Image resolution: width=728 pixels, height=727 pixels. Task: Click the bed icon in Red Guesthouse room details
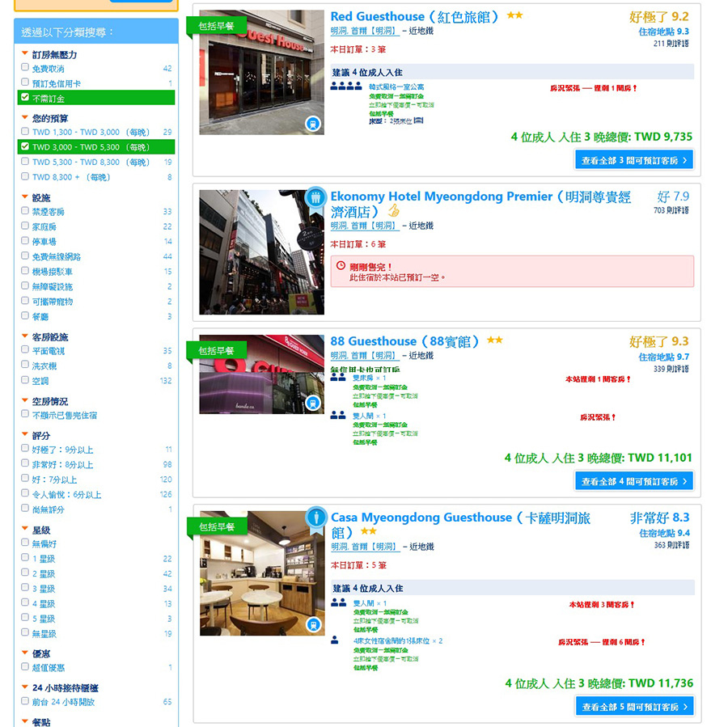(x=418, y=120)
